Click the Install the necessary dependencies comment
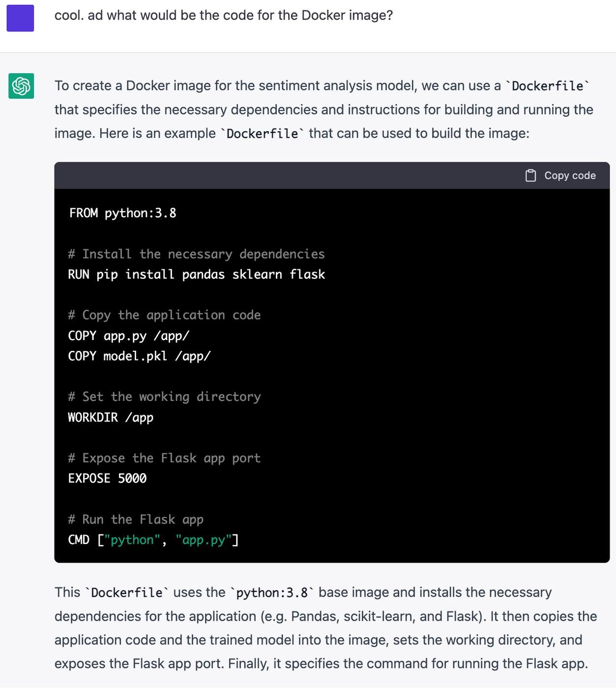Image resolution: width=616 pixels, height=688 pixels. click(x=197, y=254)
